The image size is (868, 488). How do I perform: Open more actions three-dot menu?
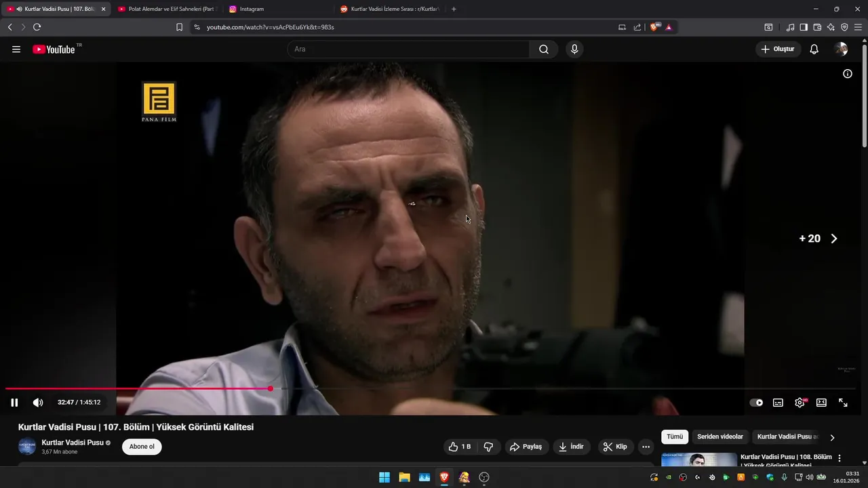click(646, 447)
